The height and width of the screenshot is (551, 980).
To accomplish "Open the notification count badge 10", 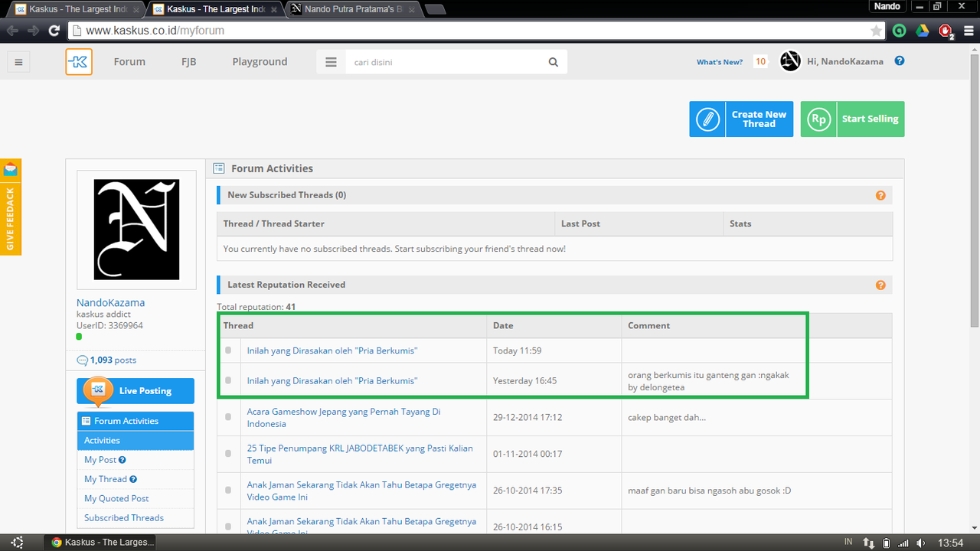I will pos(760,62).
